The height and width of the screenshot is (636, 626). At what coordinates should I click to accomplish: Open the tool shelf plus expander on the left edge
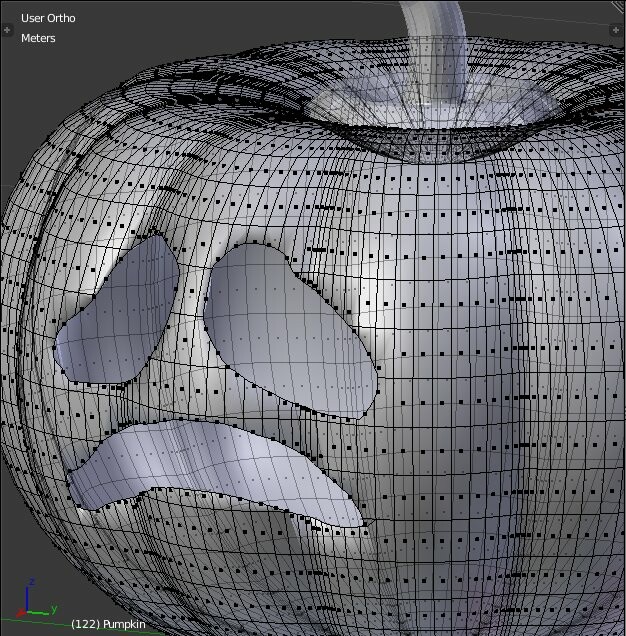7,30
